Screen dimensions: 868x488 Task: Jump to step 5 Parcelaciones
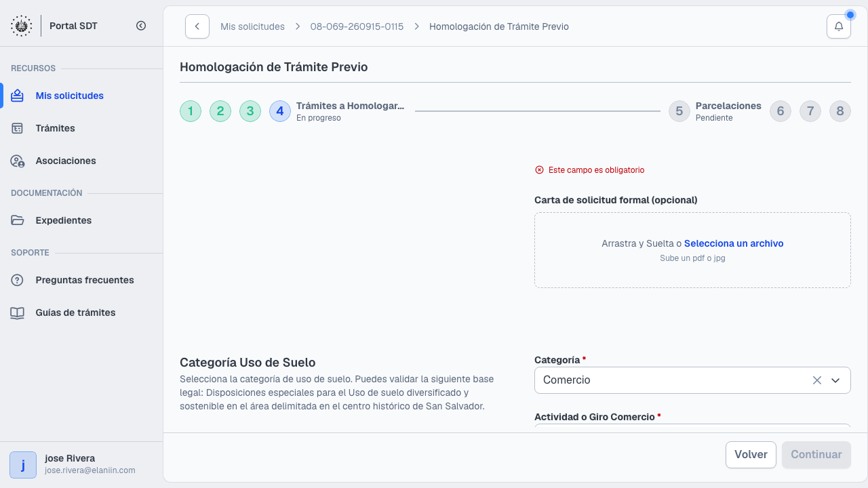715,111
